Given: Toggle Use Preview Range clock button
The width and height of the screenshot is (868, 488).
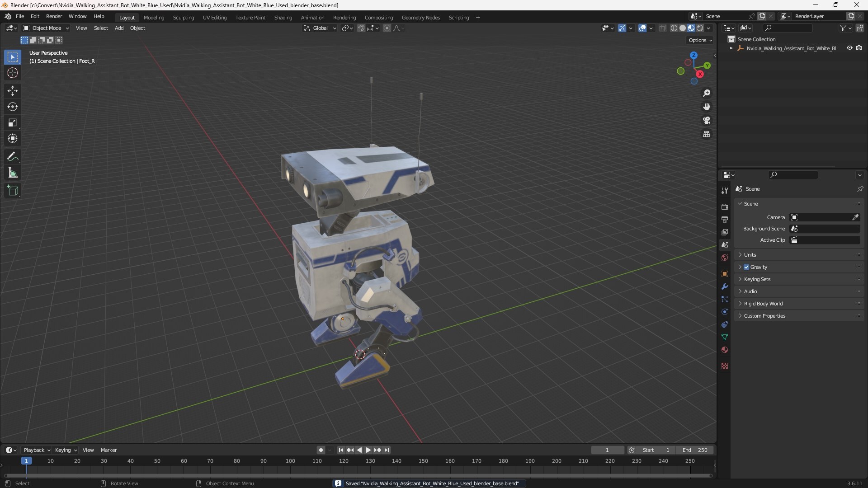Looking at the screenshot, I should click(632, 450).
